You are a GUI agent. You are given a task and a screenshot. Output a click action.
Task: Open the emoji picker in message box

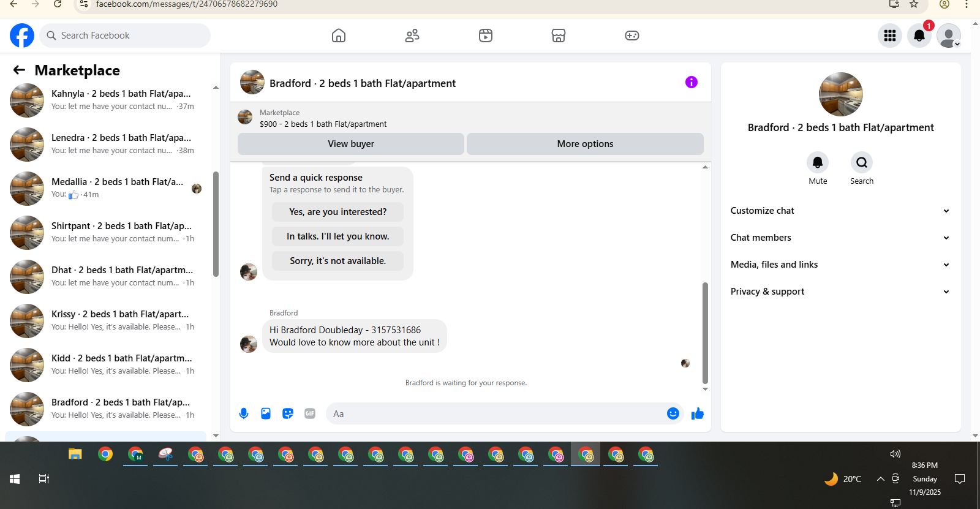(x=673, y=413)
